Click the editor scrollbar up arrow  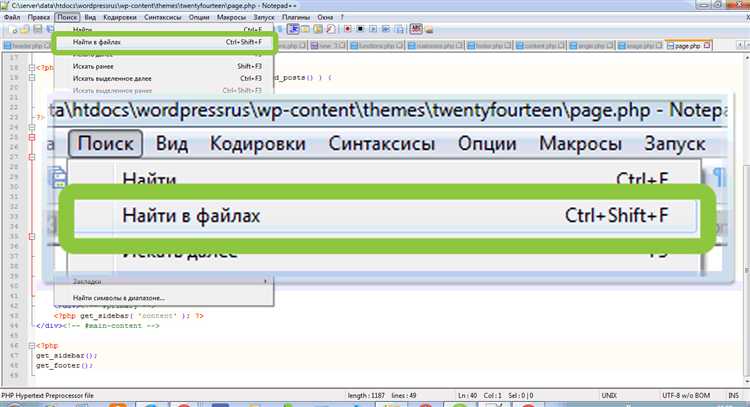point(746,57)
